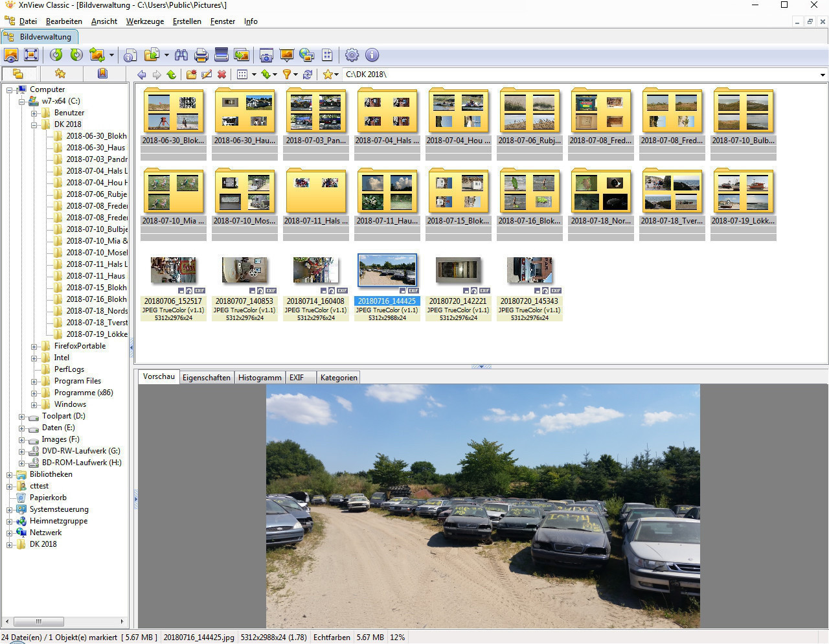Delete selection with the red X icon

coord(221,75)
